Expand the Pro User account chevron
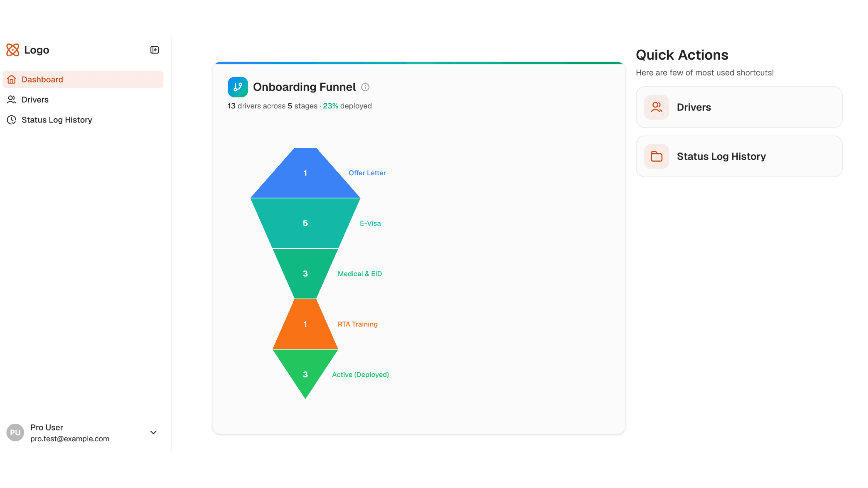This screenshot has height=488, width=868. (x=153, y=433)
